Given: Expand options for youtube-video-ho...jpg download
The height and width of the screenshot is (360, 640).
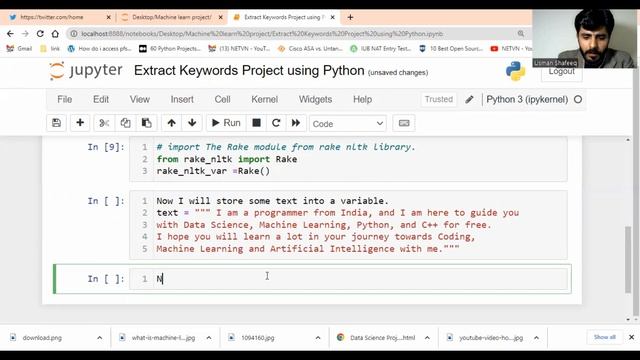Looking at the screenshot, I should [536, 338].
